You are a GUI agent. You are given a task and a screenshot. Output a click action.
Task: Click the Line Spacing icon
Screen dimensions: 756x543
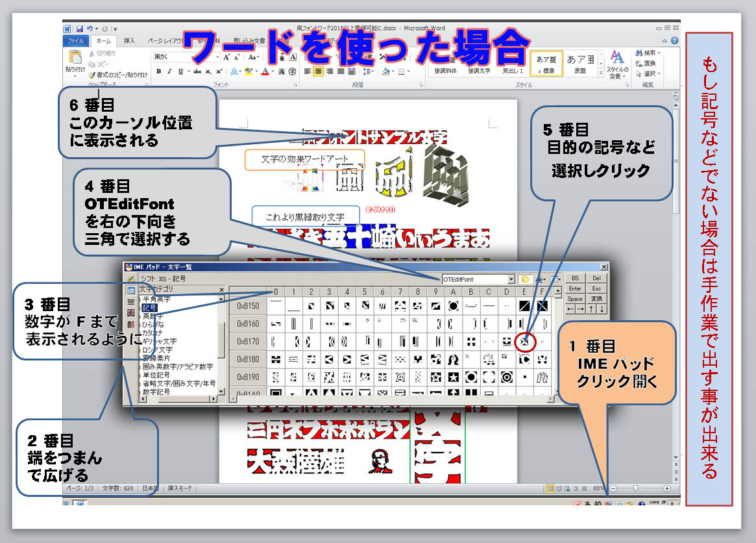367,71
